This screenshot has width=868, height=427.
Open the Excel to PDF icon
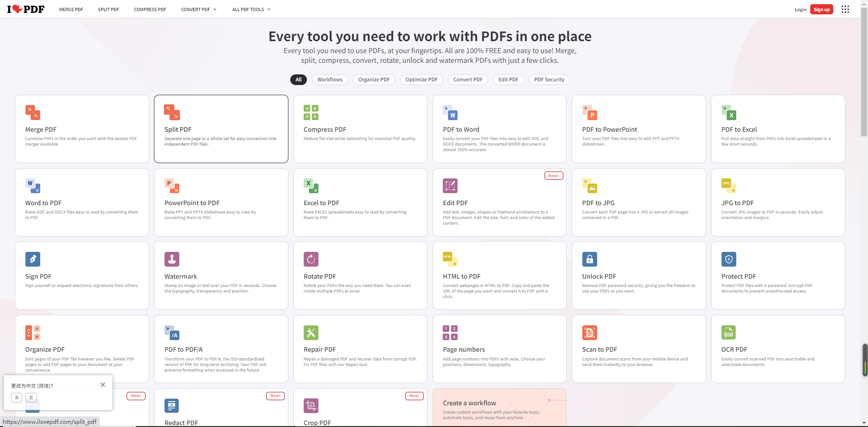point(311,186)
